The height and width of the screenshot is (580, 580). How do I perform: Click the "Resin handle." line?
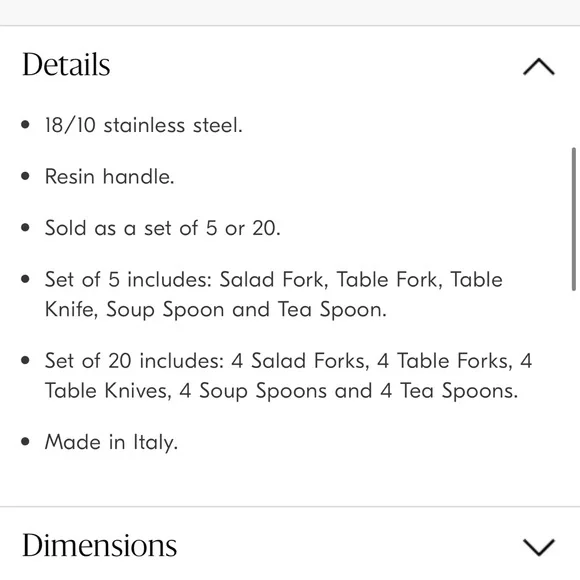[x=109, y=176]
